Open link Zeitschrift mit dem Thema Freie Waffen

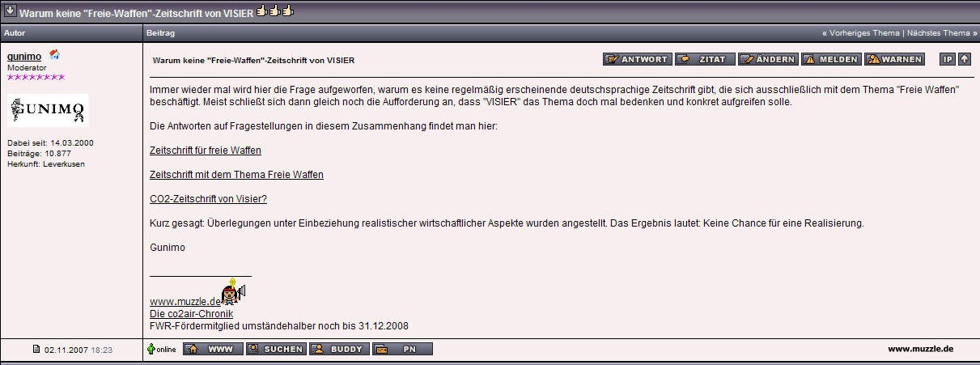point(236,175)
